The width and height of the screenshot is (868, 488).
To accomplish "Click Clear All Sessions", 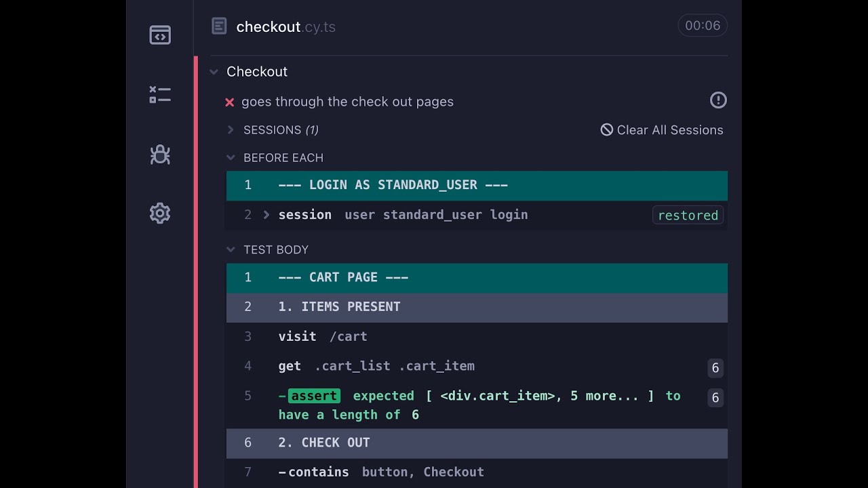I will [669, 130].
